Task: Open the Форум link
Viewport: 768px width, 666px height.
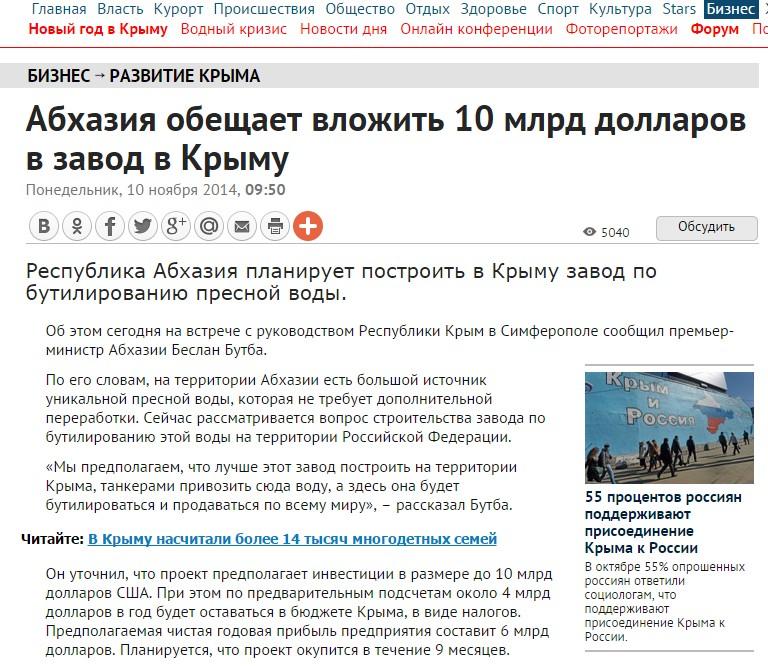Action: pos(715,29)
